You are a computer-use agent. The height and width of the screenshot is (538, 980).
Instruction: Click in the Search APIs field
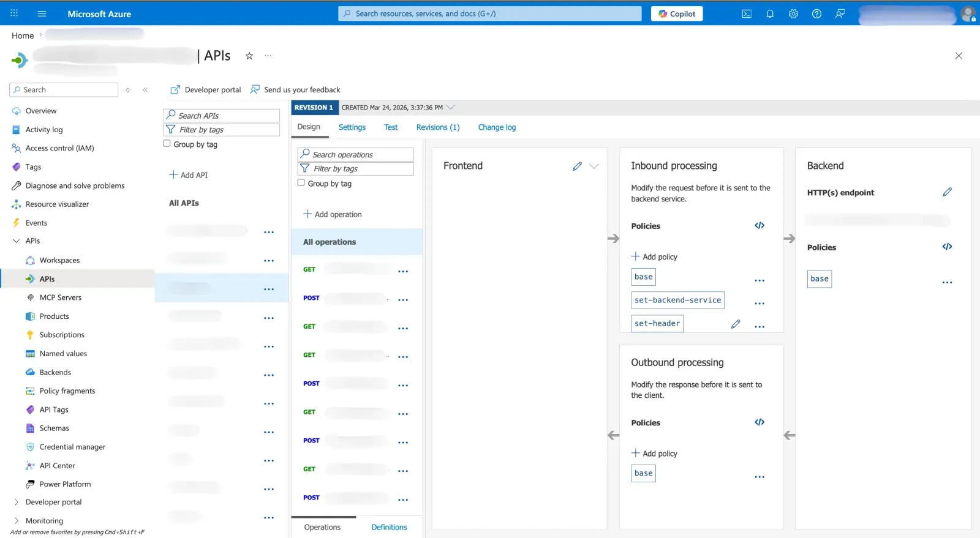[222, 116]
